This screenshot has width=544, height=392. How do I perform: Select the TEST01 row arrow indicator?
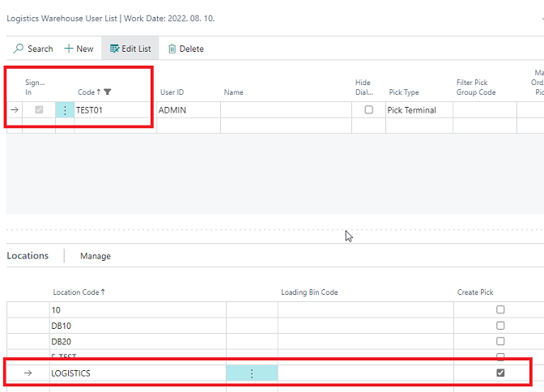pos(14,110)
